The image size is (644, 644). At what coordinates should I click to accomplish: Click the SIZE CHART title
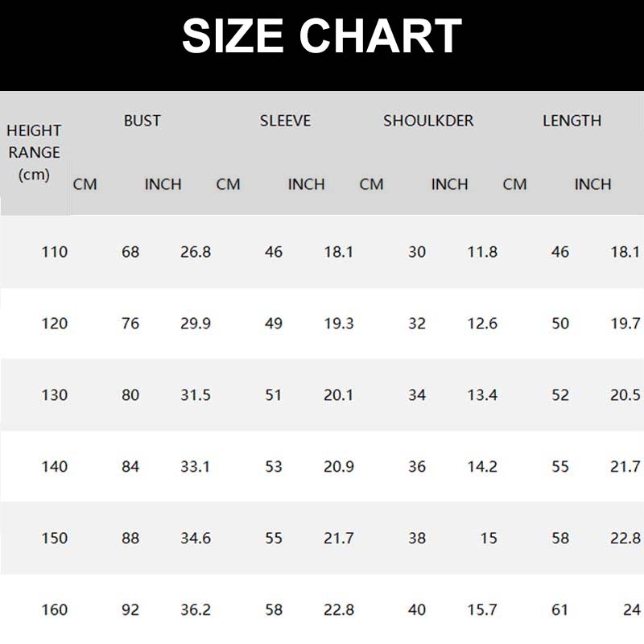pos(322,36)
